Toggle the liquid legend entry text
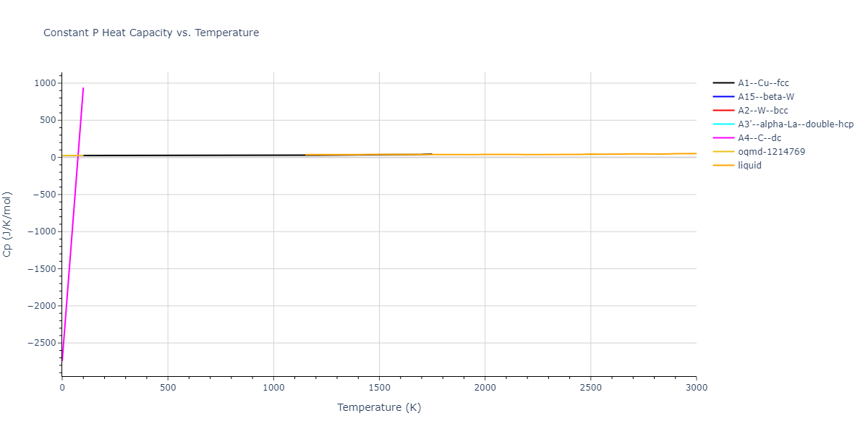 (x=749, y=166)
